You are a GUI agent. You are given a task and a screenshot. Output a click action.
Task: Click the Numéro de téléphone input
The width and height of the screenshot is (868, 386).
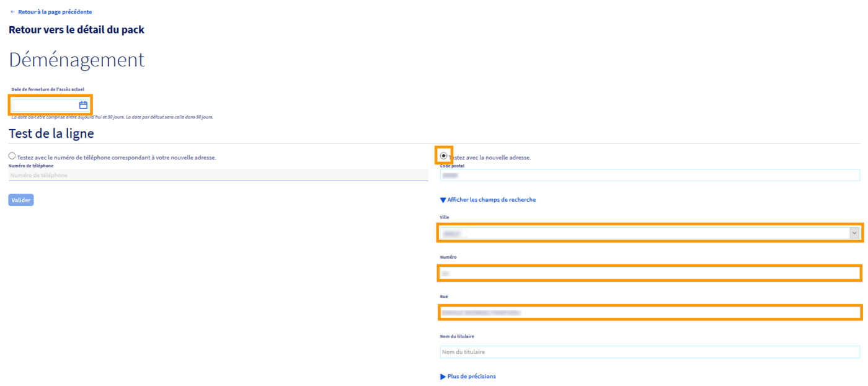coord(217,176)
